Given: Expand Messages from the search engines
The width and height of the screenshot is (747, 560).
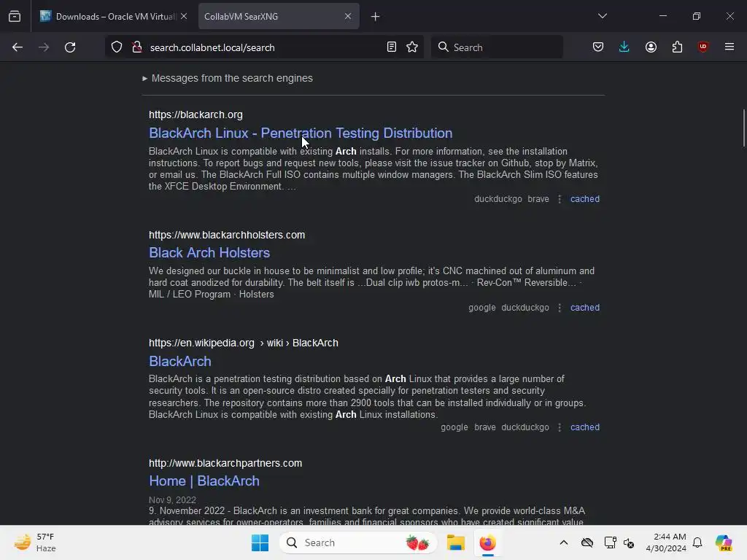Looking at the screenshot, I should pos(228,78).
